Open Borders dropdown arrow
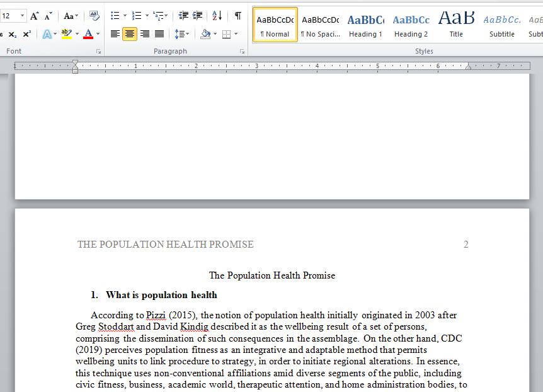 click(236, 34)
